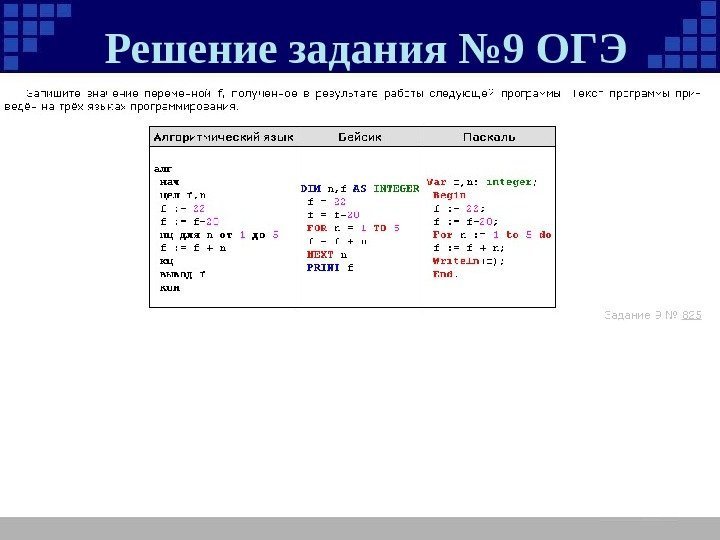Image resolution: width=720 pixels, height=540 pixels.
Task: Click the Pascal 'For n := 1 to 5 do' line
Action: click(492, 235)
